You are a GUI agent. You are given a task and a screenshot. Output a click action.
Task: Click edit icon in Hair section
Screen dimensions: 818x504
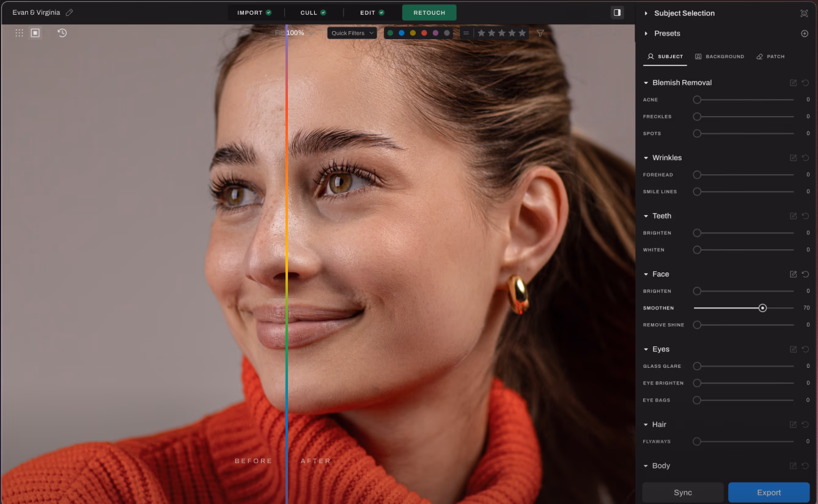[x=794, y=425]
